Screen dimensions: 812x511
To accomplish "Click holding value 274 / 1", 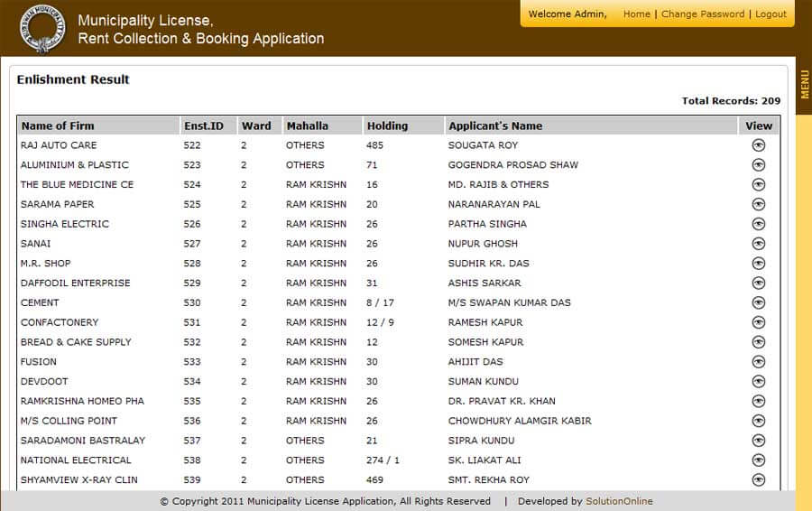I will pos(383,460).
